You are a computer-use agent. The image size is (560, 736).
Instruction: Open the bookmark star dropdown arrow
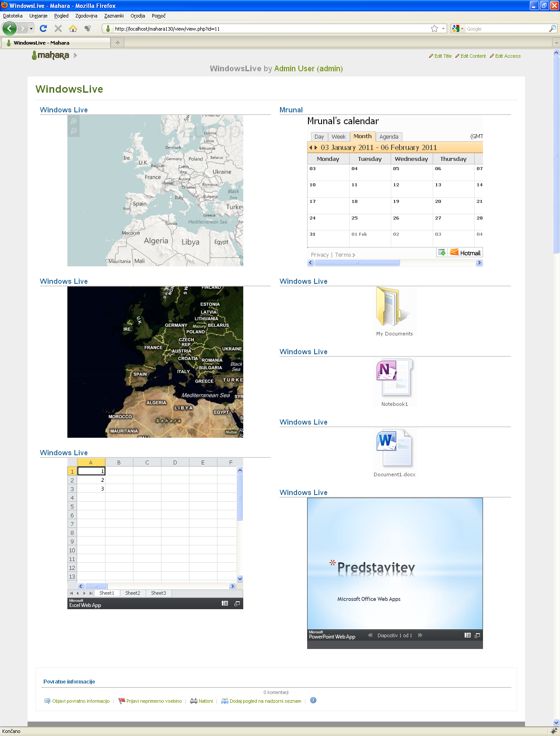[443, 28]
